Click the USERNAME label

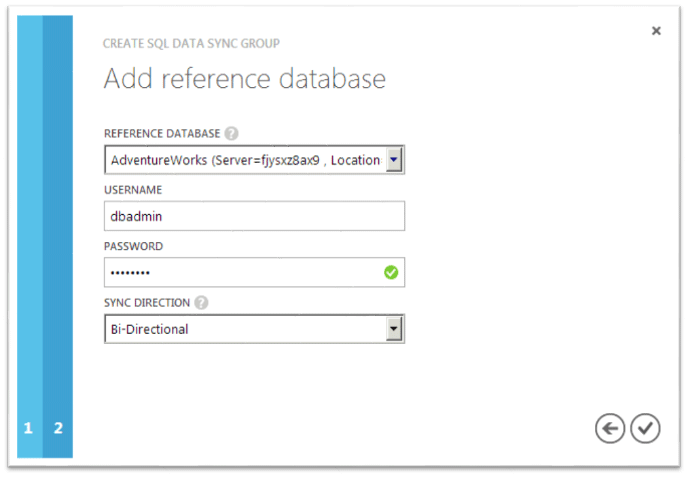tap(133, 190)
